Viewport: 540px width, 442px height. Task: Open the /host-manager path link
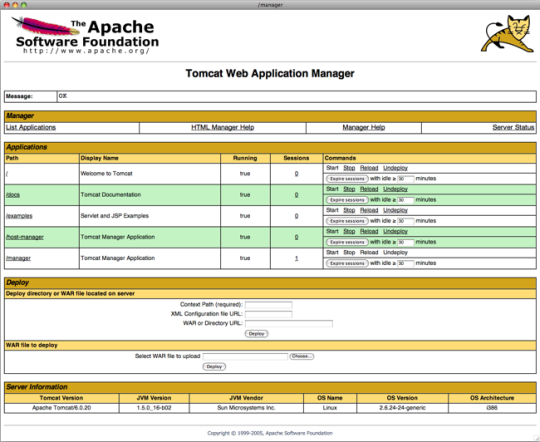tap(25, 237)
